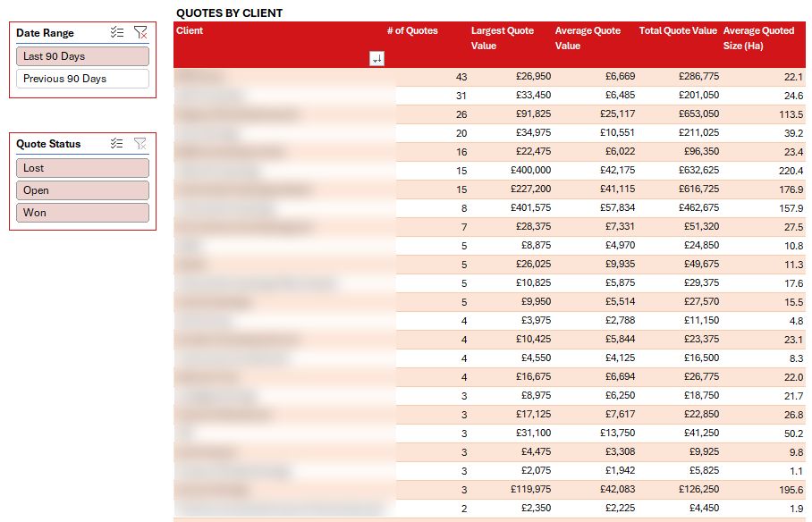Clear filter on Quote Status slicer
This screenshot has height=522, width=812.
pyautogui.click(x=140, y=143)
